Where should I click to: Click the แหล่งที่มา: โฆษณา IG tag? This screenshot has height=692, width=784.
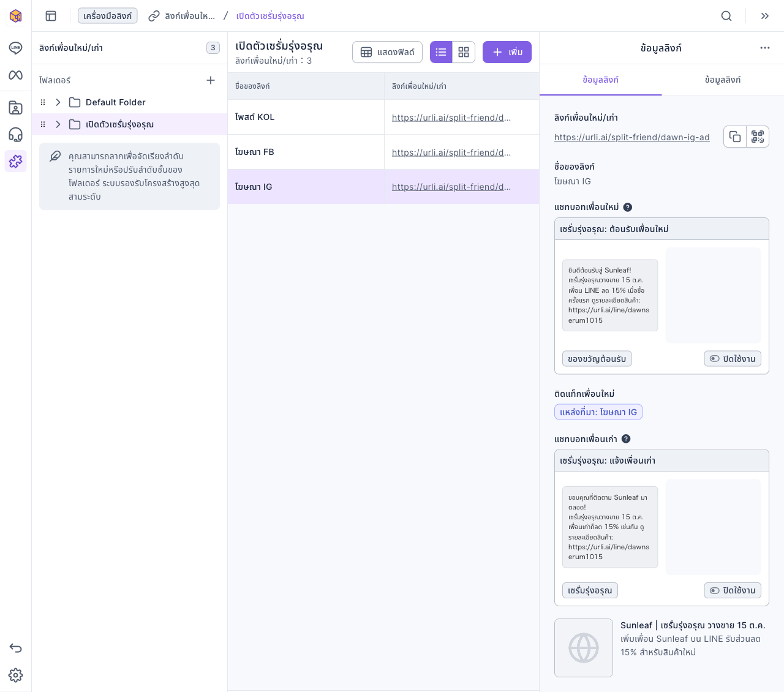(598, 412)
